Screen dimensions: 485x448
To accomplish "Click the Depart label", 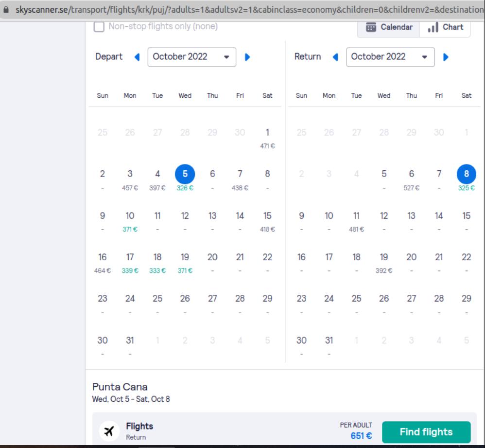I will 109,56.
